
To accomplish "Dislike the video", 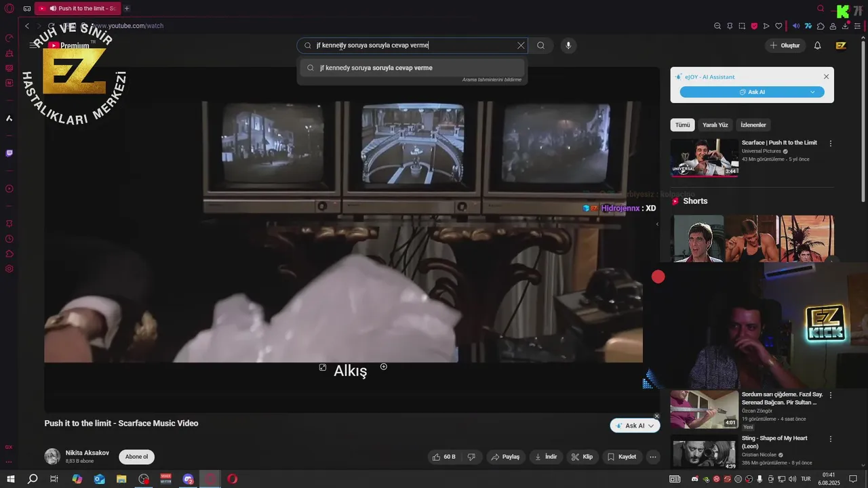I will (472, 457).
